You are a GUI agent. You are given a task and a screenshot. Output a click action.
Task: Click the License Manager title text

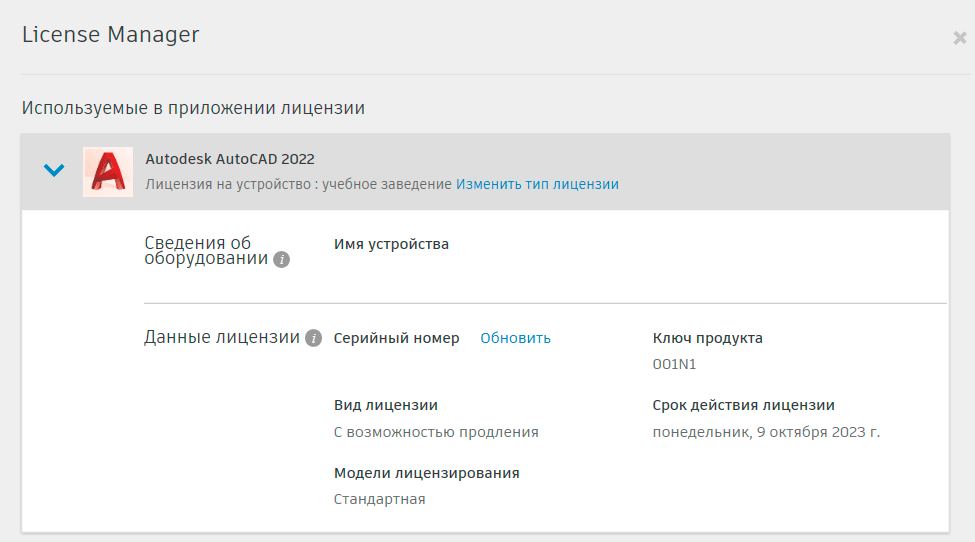point(111,35)
